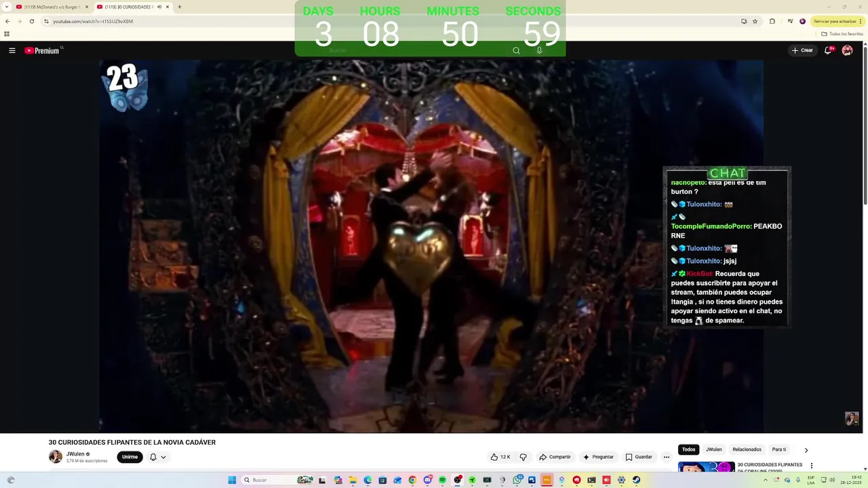This screenshot has height=488, width=868.
Task: Open options for Coraline suggested video
Action: pyautogui.click(x=812, y=466)
